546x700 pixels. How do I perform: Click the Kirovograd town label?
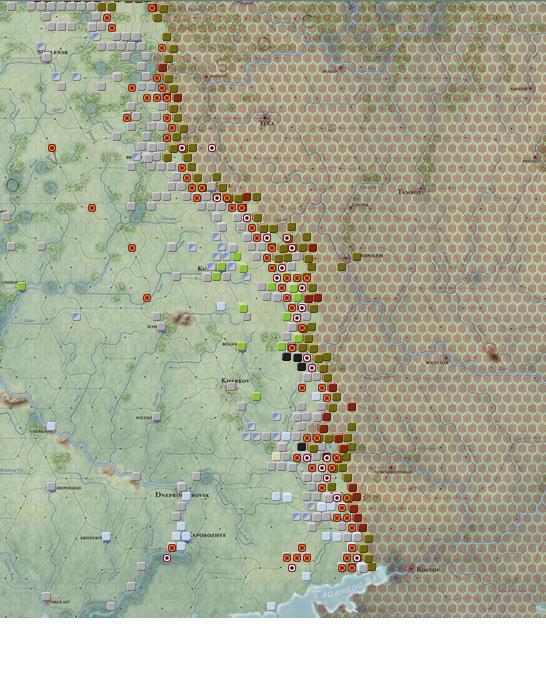[x=68, y=488]
